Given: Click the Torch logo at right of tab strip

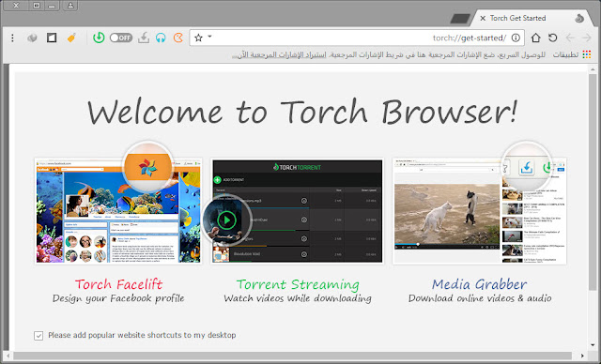Looking at the screenshot, I should [x=579, y=18].
